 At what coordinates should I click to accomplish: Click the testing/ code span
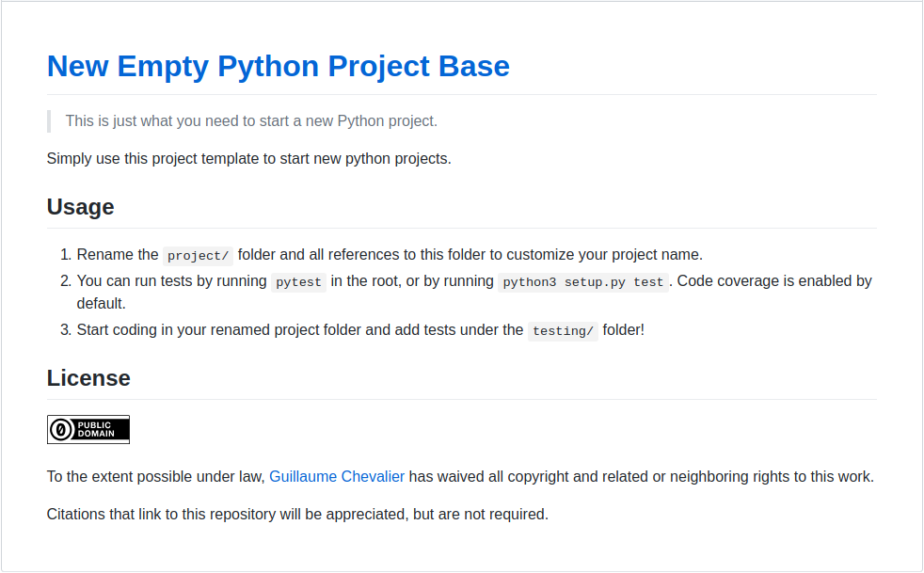pos(562,330)
